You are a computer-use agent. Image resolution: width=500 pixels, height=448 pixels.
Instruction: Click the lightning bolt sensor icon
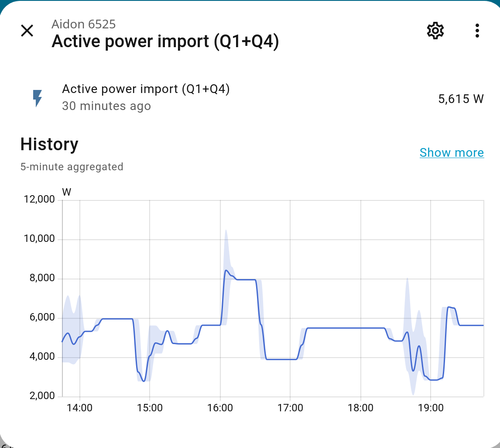(x=38, y=98)
